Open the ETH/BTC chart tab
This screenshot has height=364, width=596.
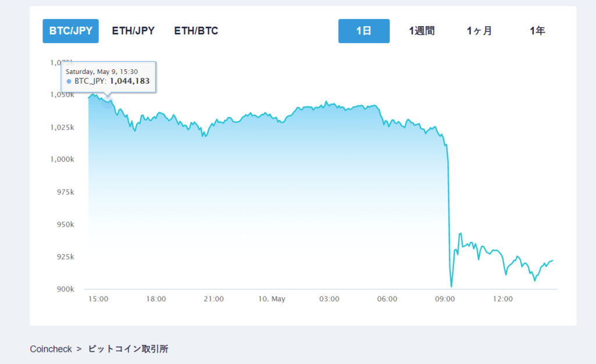point(196,31)
